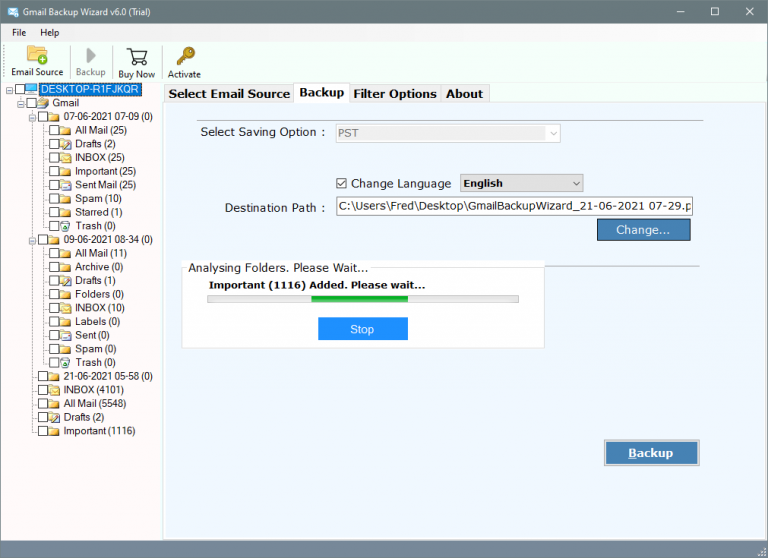Select the Sent Mail (25) tree label
The image size is (768, 558).
pyautogui.click(x=105, y=185)
